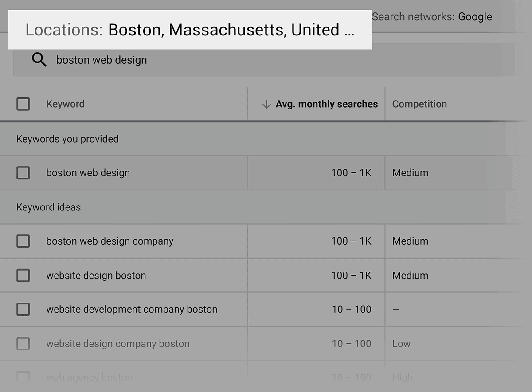Screen dimensions: 532x392
Task: Open the Locations: Boston, Massachusetts setting
Action: [x=190, y=30]
